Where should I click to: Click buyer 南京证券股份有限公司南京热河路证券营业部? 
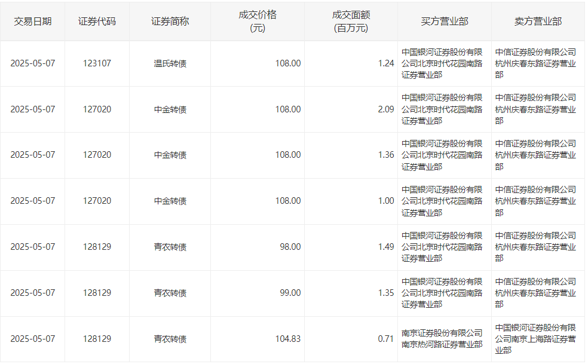(442, 339)
